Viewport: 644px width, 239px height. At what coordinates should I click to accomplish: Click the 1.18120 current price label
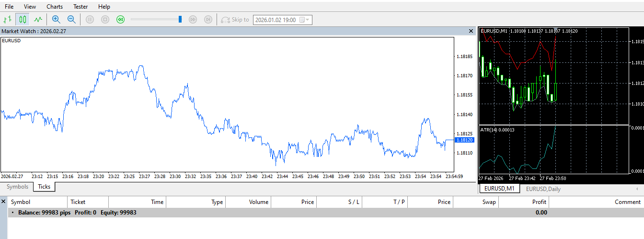click(465, 140)
